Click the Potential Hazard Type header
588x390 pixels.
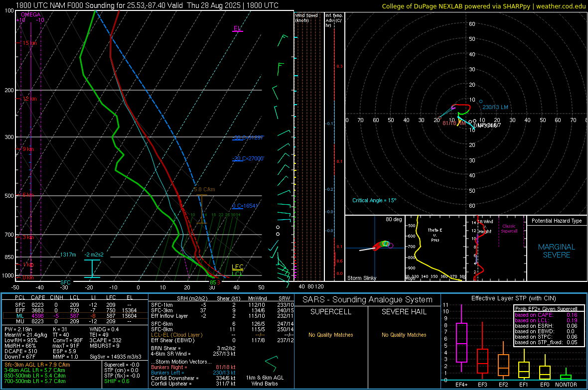point(557,221)
